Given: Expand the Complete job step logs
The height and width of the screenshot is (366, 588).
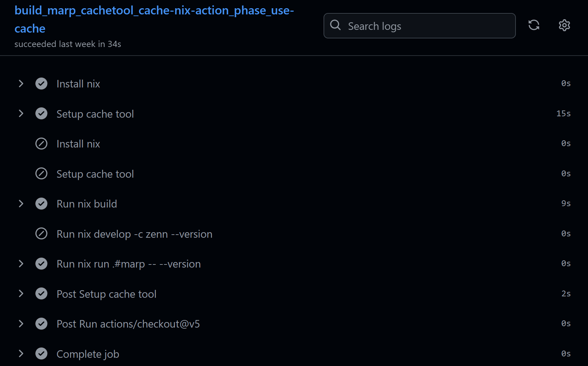Looking at the screenshot, I should pos(21,354).
